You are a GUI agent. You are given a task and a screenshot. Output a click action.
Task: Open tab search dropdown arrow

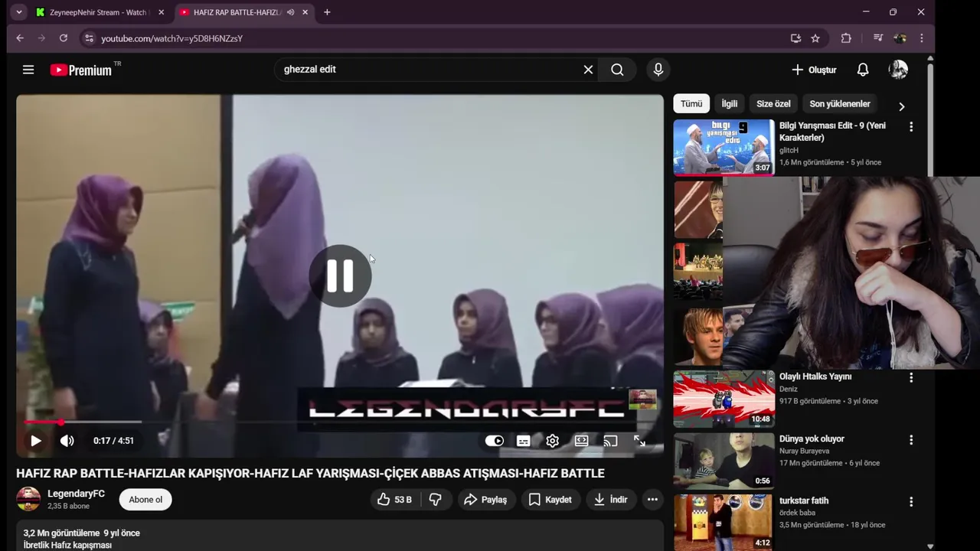click(x=19, y=12)
